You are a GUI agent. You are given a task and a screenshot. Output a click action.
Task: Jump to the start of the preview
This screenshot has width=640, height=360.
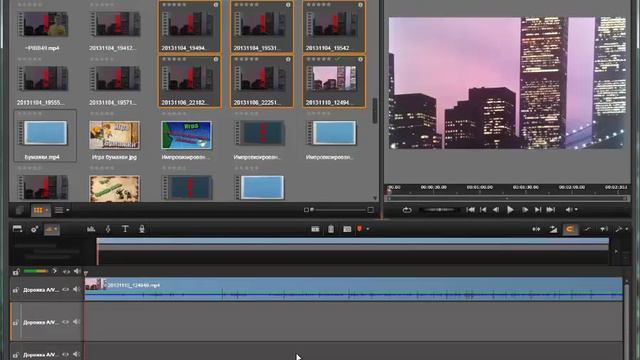(470, 210)
